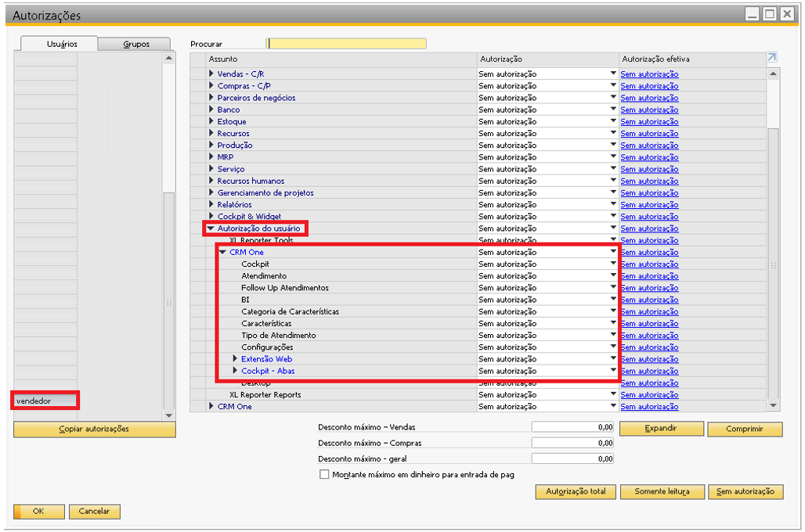Enable Montante máximo em dinheiro checkbox
Viewport: 805px width, 532px height.
[x=324, y=475]
